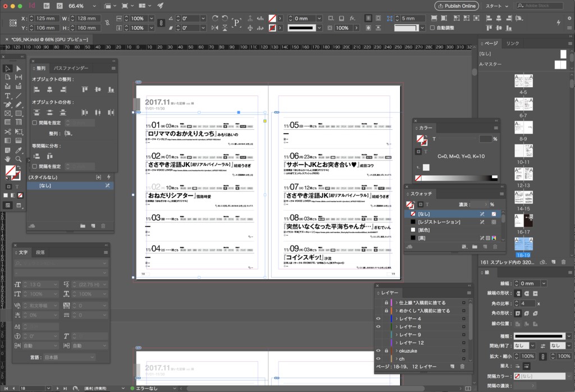Align left edges in 整列 panel
575x392 pixels.
(x=36, y=89)
